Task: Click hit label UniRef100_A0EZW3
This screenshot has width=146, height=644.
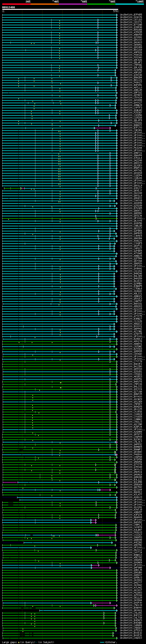Action: click(131, 543)
